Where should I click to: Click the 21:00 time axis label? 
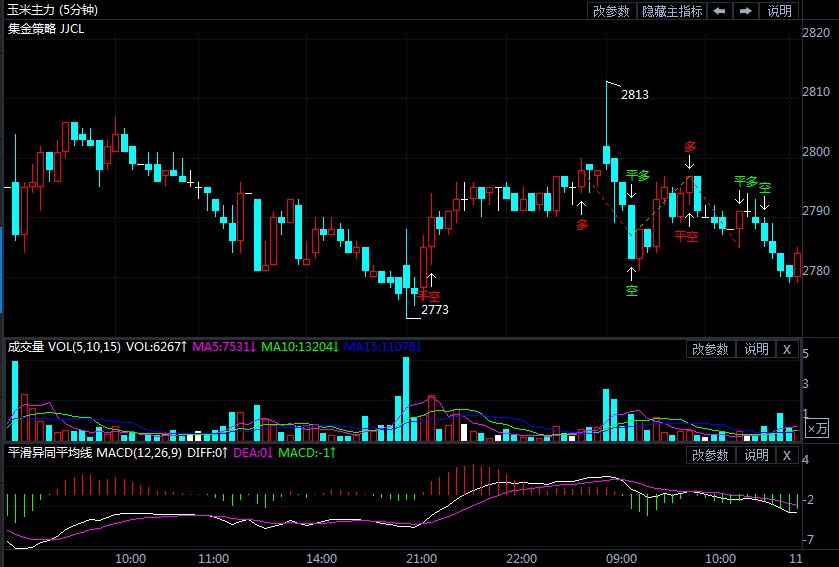[x=422, y=558]
